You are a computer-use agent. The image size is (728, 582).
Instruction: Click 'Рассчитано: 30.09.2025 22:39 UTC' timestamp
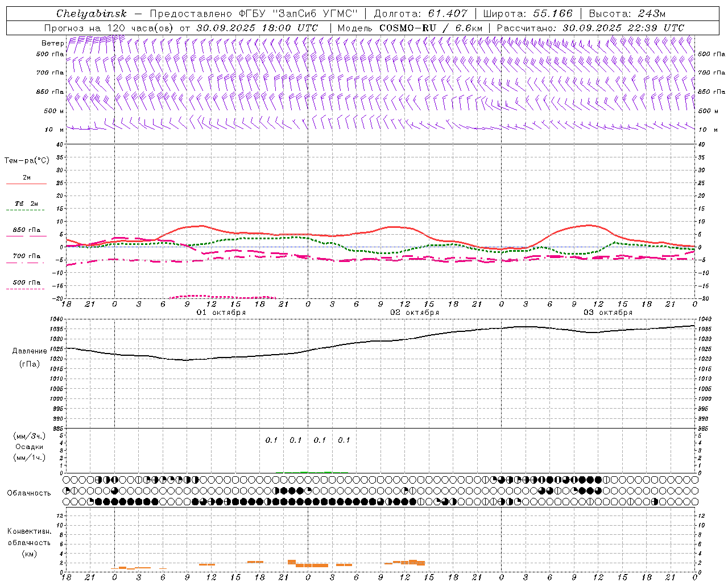pyautogui.click(x=590, y=28)
